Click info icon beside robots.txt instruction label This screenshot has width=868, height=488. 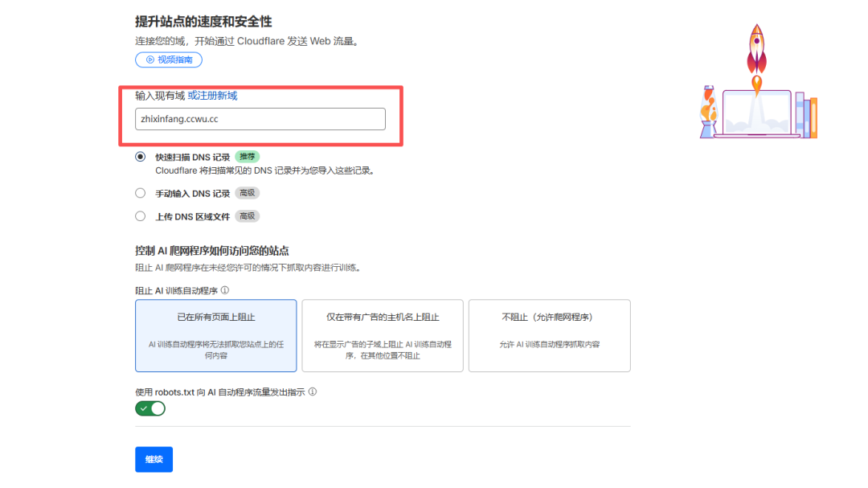click(313, 392)
